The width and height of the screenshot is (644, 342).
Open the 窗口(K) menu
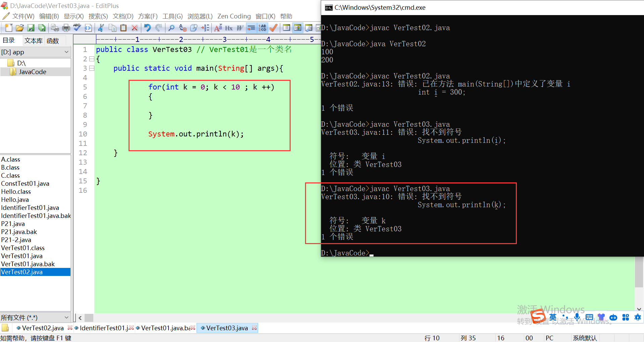point(265,16)
